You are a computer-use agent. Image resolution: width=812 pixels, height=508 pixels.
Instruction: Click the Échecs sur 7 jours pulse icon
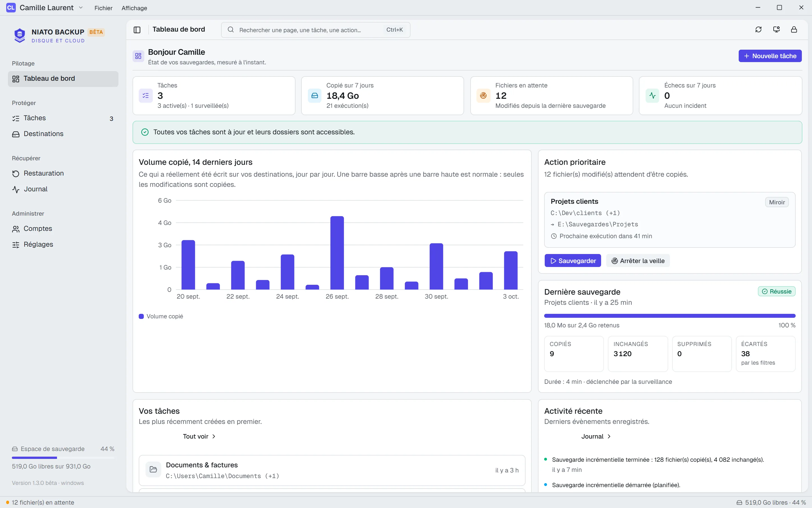tap(653, 96)
